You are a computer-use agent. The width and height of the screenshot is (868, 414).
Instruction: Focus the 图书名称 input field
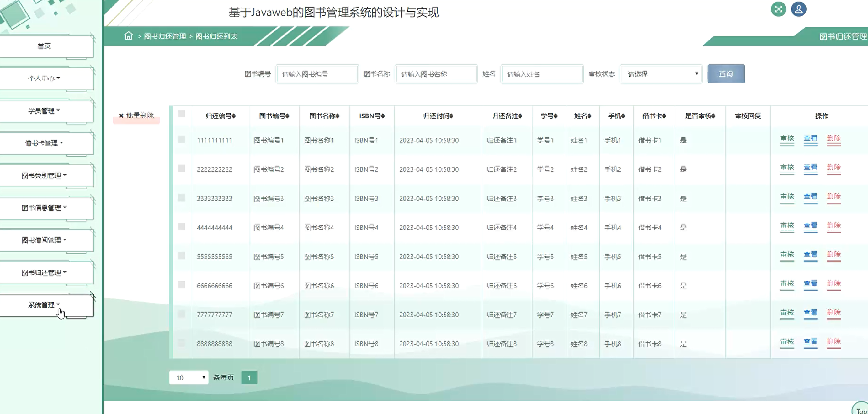click(436, 74)
